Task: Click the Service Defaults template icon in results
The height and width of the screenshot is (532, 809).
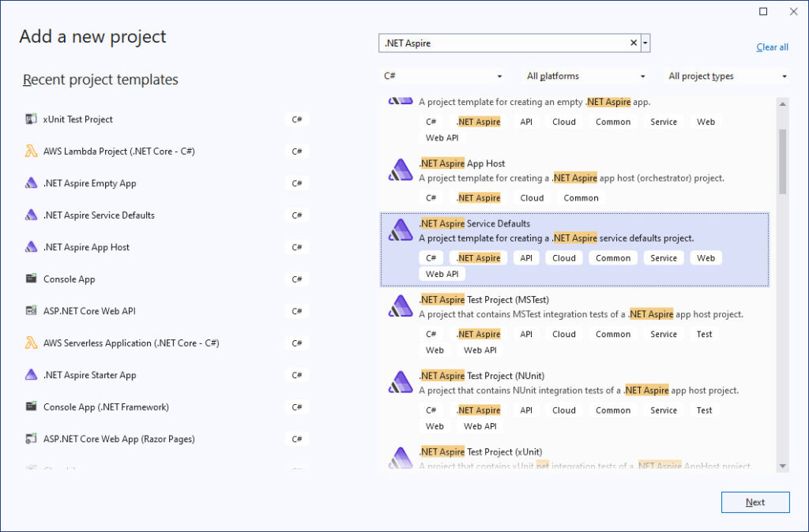Action: pos(401,230)
